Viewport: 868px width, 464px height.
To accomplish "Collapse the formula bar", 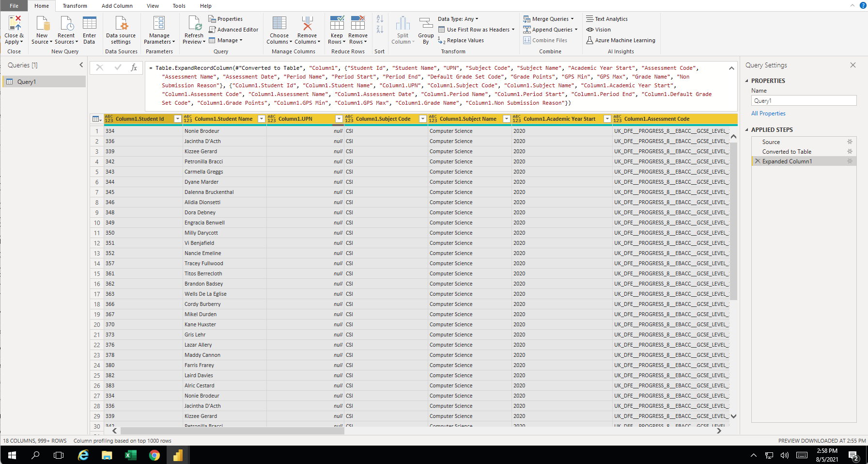I will (x=731, y=68).
